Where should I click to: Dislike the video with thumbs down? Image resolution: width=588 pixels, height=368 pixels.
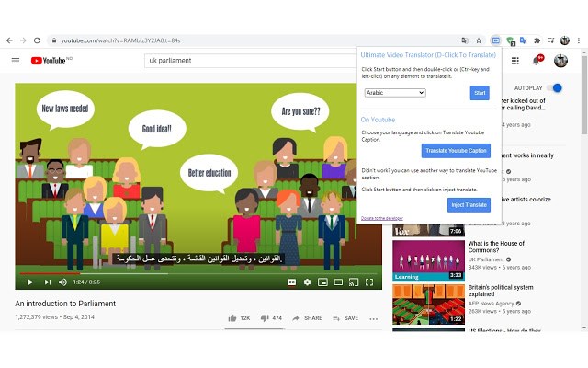271,318
